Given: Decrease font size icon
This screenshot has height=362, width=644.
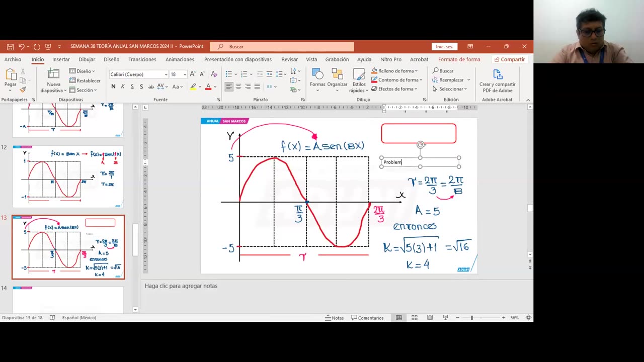Looking at the screenshot, I should point(202,74).
